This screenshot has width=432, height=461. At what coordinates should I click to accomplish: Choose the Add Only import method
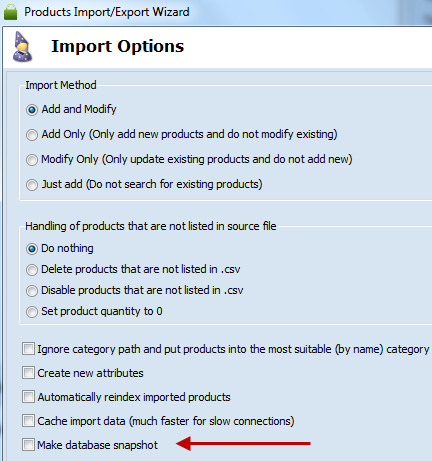[32, 135]
